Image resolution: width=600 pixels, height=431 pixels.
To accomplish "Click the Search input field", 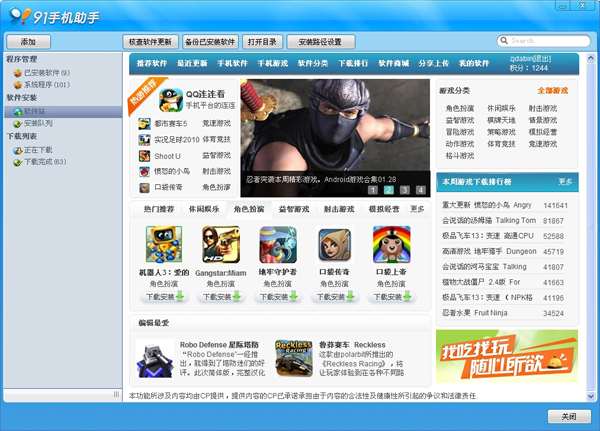I will click(550, 41).
